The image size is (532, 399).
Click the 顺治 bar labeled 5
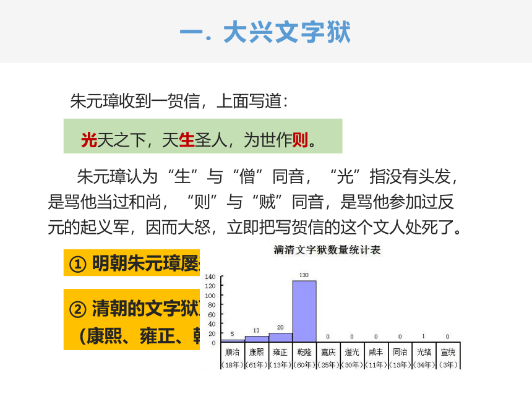pyautogui.click(x=233, y=341)
